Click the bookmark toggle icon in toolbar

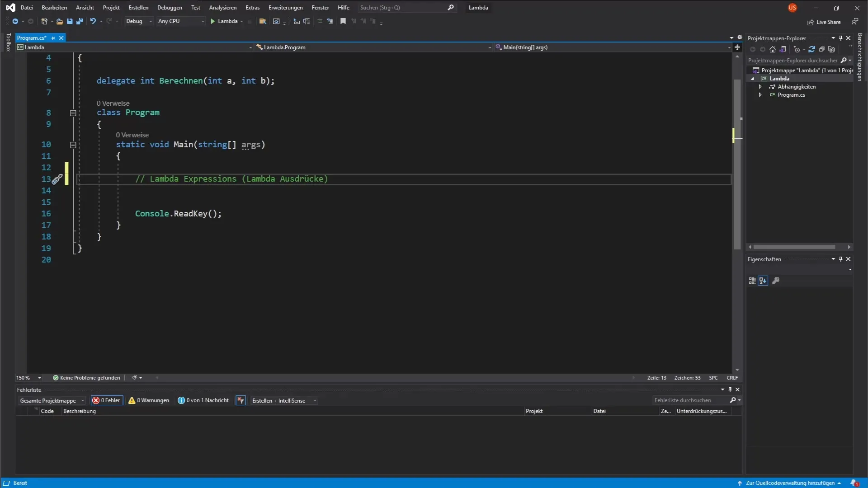[x=343, y=21]
